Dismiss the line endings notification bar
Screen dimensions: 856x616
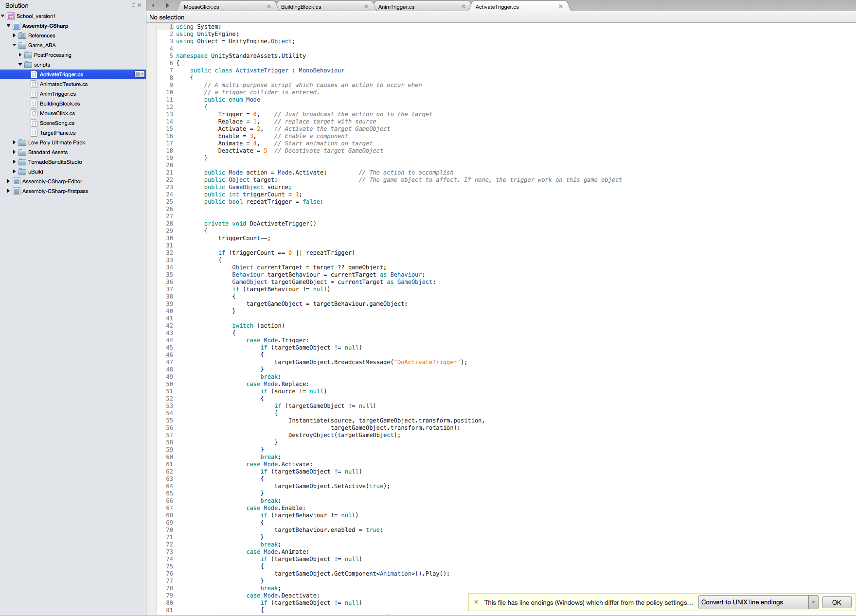[x=476, y=602]
